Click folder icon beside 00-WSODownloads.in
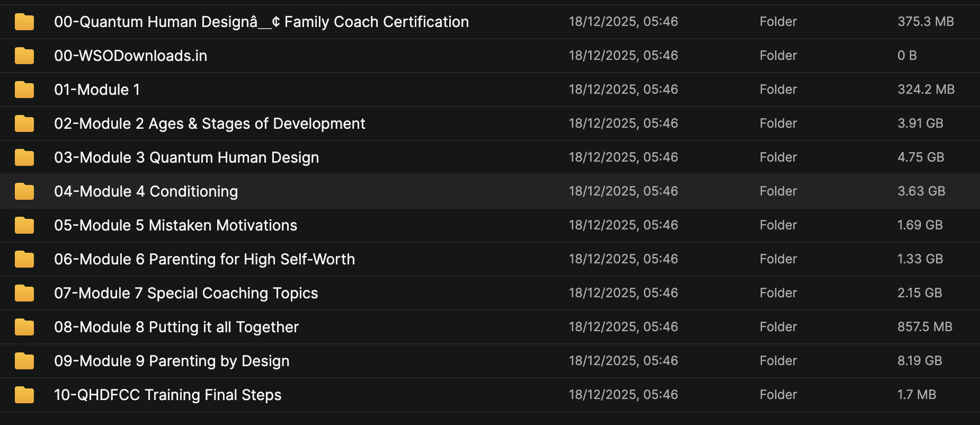Viewport: 980px width, 425px height. [24, 56]
